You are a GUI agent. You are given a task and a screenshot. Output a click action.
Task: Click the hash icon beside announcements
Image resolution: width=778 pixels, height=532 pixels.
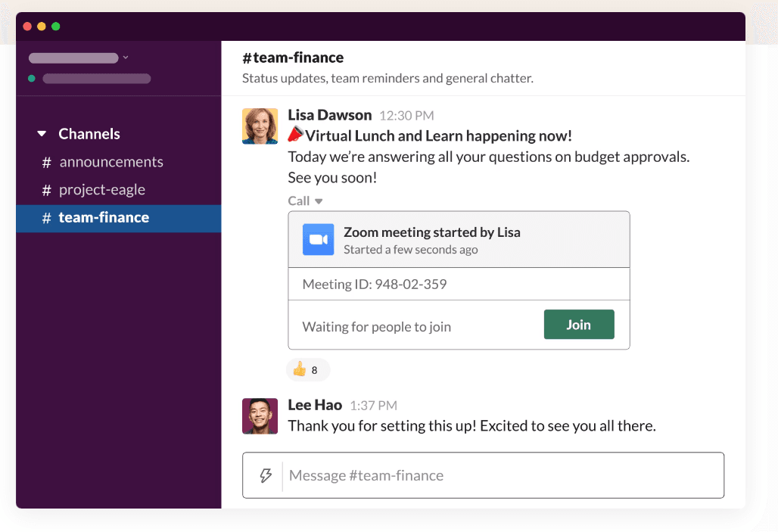[47, 163]
